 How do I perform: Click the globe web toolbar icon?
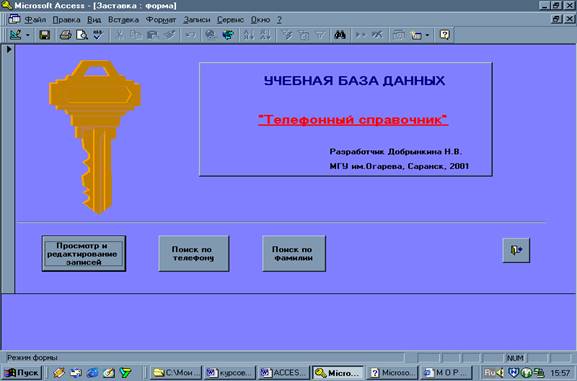click(x=228, y=35)
